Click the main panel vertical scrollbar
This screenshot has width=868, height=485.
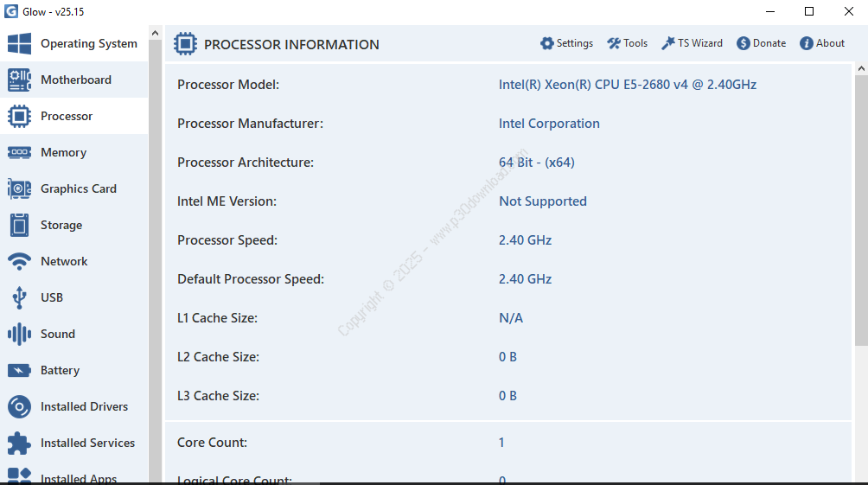[860, 207]
